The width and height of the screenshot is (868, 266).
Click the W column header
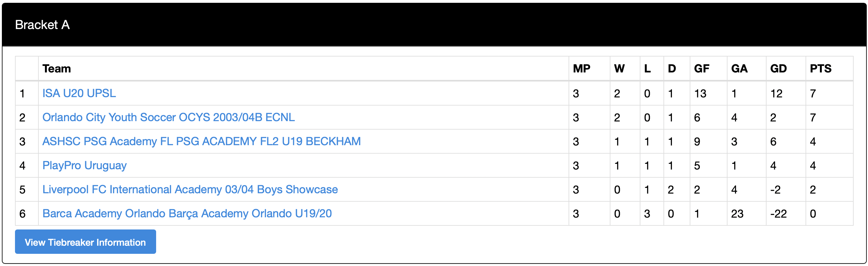(x=619, y=68)
